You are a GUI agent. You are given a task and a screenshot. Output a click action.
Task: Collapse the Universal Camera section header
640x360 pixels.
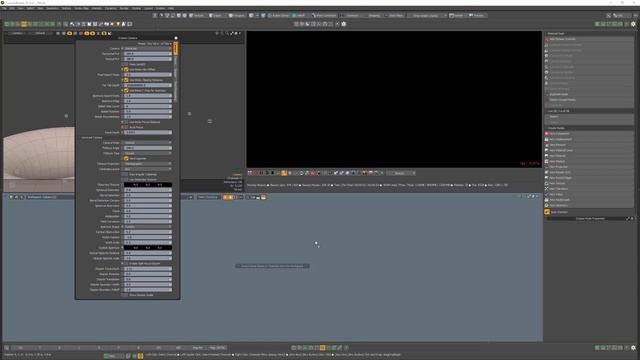tap(92, 138)
